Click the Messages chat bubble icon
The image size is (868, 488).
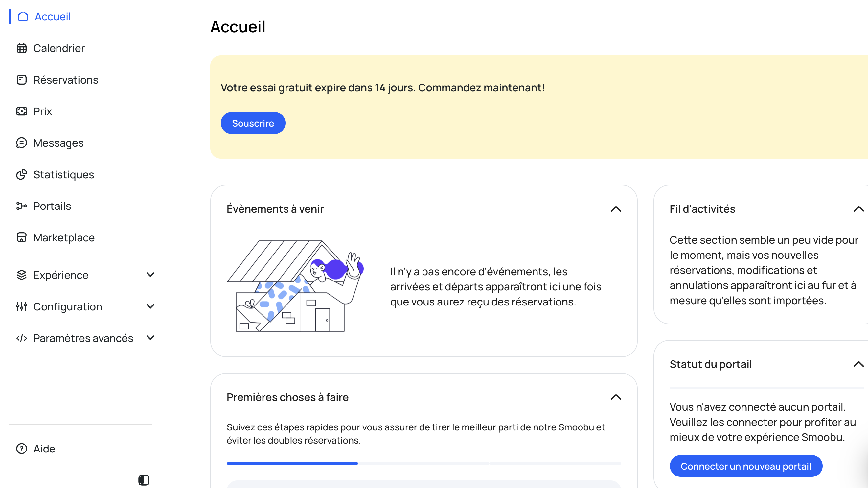(x=22, y=143)
